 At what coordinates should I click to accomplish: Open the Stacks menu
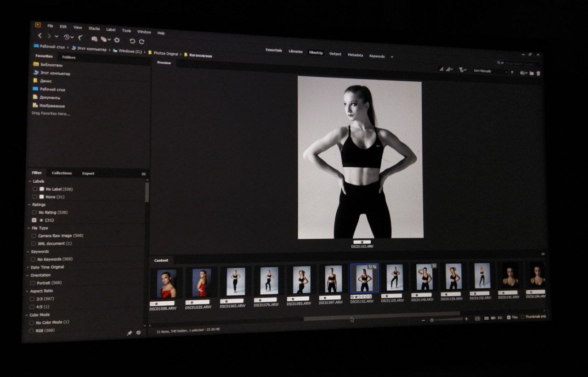tap(94, 28)
